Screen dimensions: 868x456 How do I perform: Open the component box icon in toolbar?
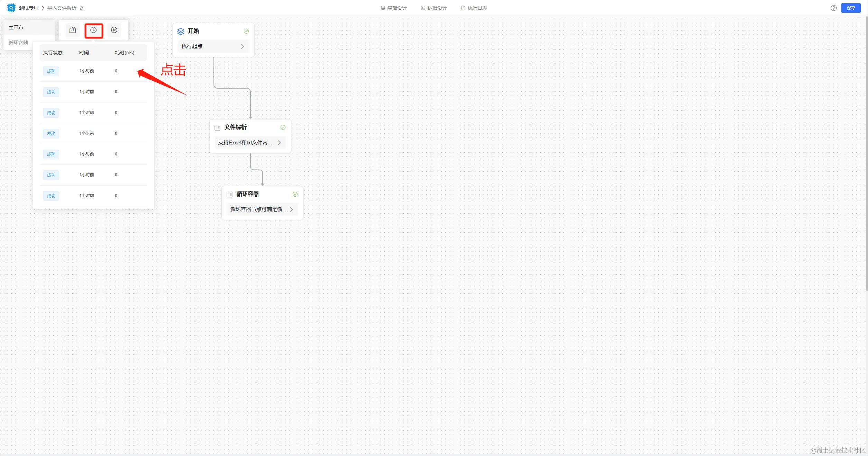(x=73, y=30)
